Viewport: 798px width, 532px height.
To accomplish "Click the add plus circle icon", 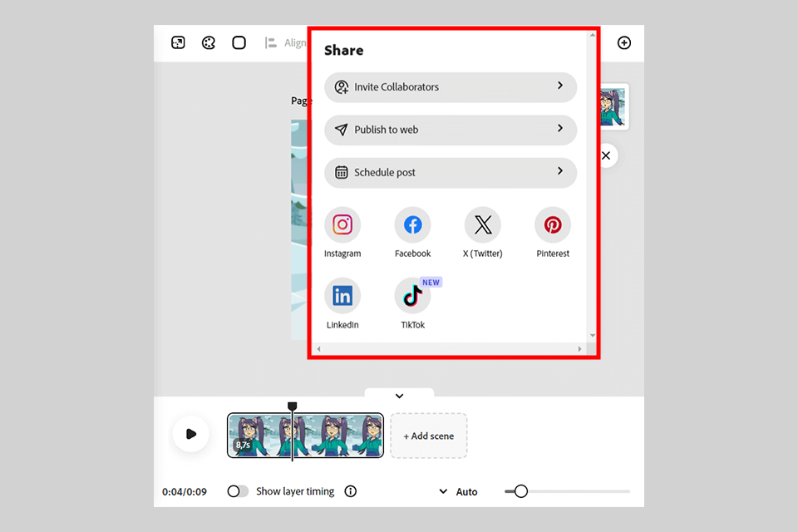I will tap(624, 42).
